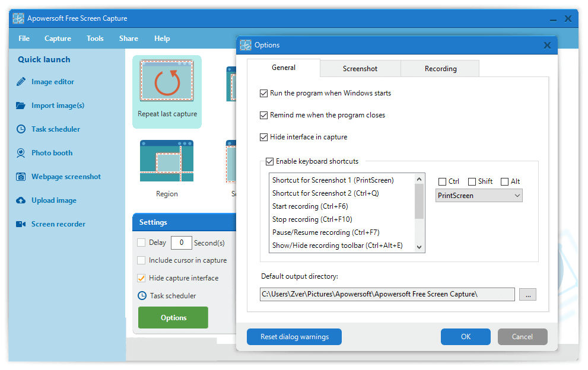Enable the Ctrl modifier checkbox

click(x=442, y=181)
